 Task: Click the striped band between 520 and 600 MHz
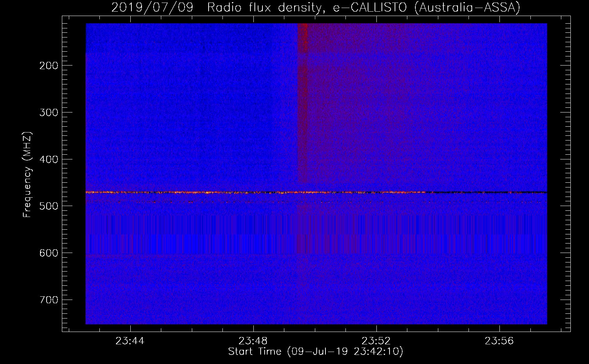tap(316, 234)
